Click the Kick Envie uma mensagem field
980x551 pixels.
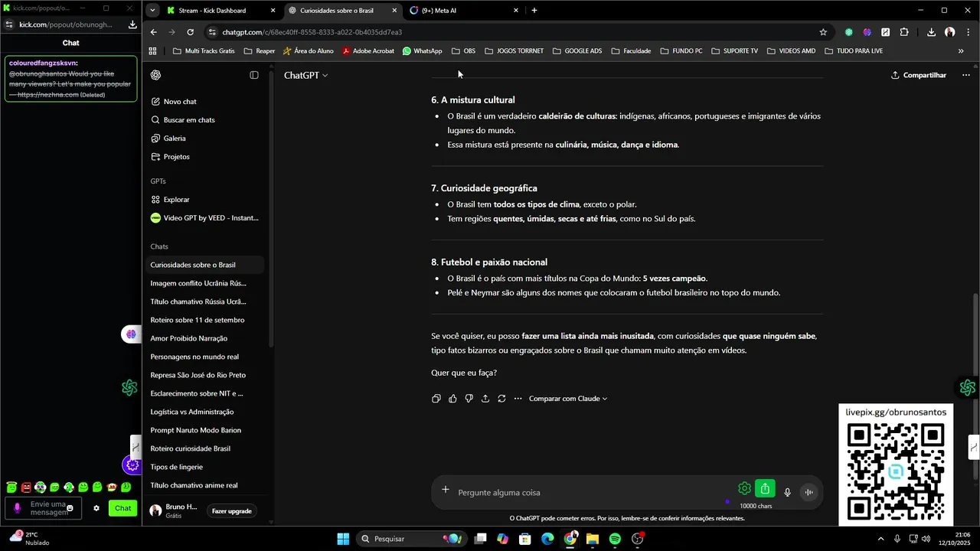click(44, 508)
